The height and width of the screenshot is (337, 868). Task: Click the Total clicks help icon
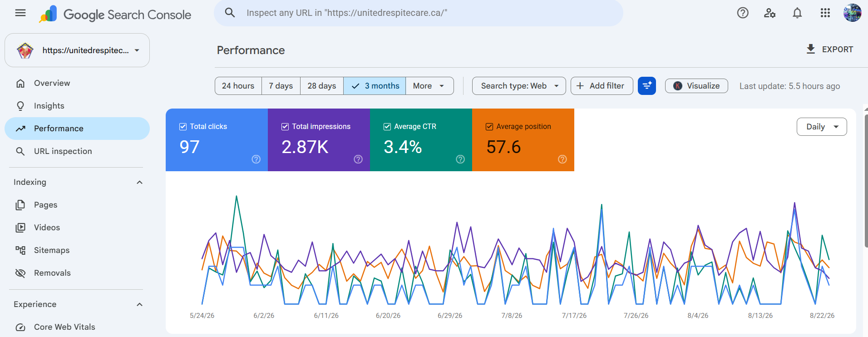click(256, 159)
